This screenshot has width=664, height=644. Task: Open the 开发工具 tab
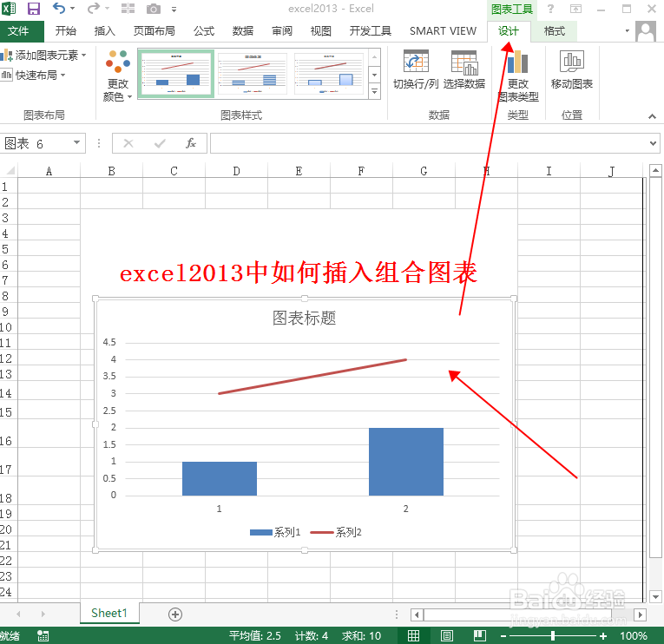pyautogui.click(x=370, y=31)
